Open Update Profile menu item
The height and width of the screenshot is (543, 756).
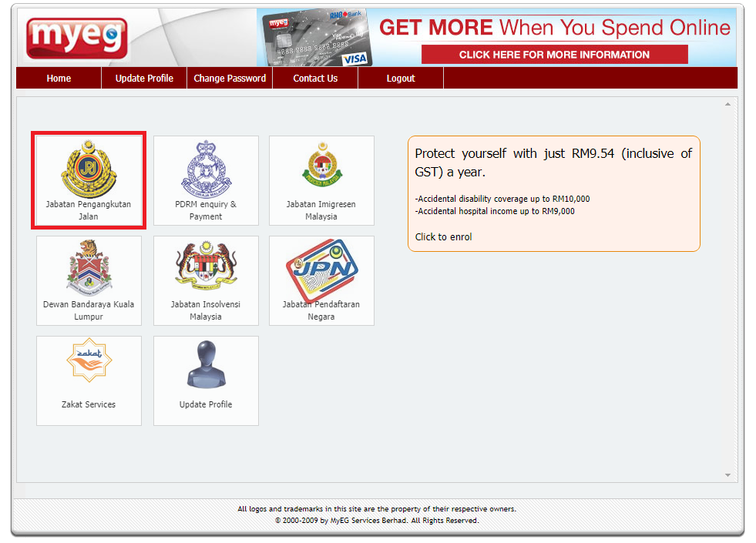click(144, 78)
